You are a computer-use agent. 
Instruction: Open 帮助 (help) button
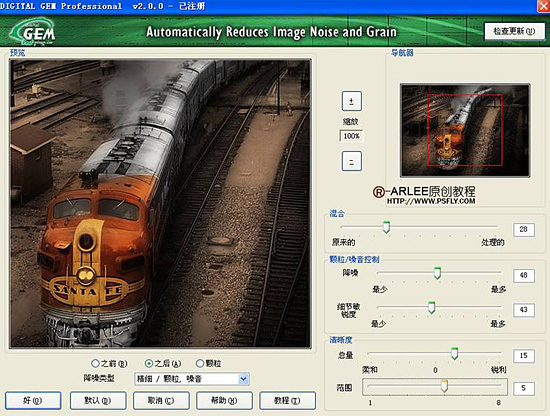point(224,401)
